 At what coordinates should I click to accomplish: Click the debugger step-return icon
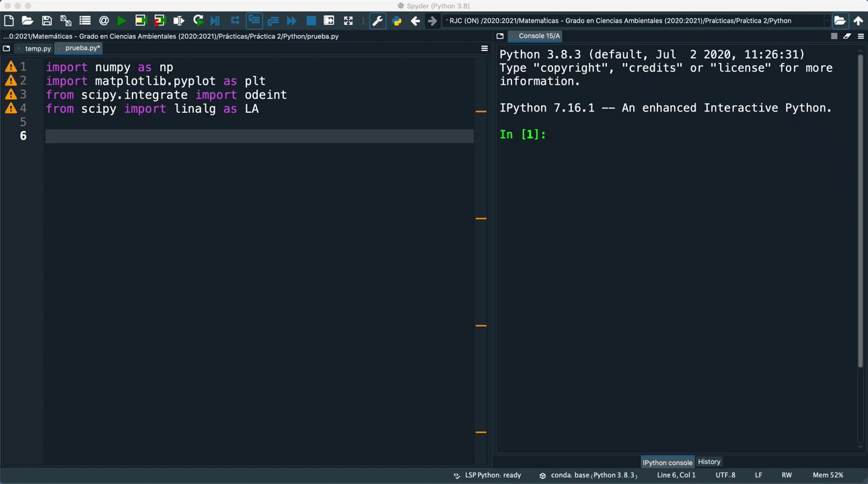click(x=273, y=21)
